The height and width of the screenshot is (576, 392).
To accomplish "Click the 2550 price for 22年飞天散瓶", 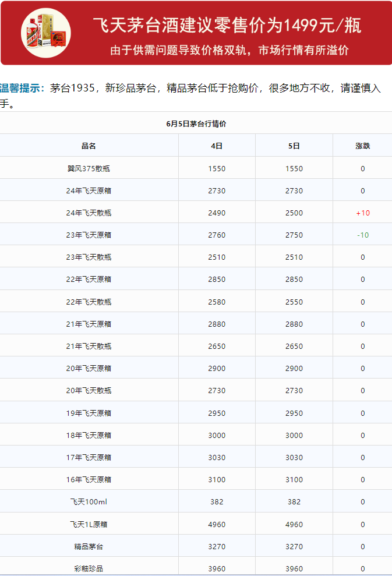I will 294,302.
